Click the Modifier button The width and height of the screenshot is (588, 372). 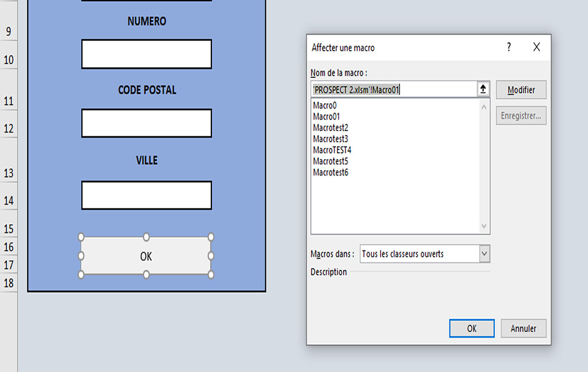pyautogui.click(x=520, y=89)
